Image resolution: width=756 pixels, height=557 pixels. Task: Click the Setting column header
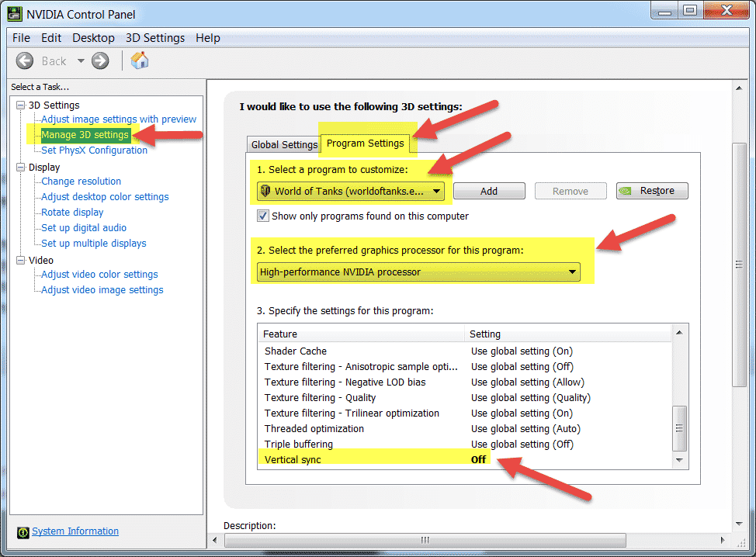[x=567, y=334]
